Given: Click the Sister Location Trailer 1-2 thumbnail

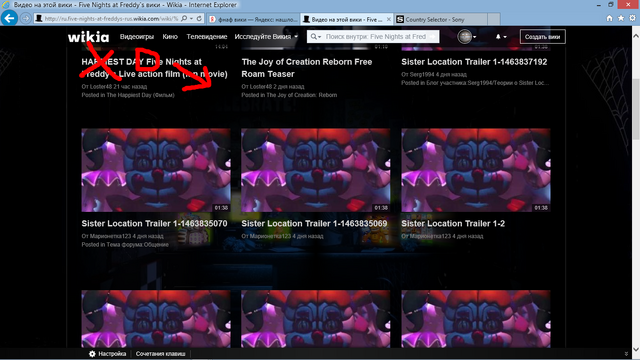Looking at the screenshot, I should tap(476, 170).
